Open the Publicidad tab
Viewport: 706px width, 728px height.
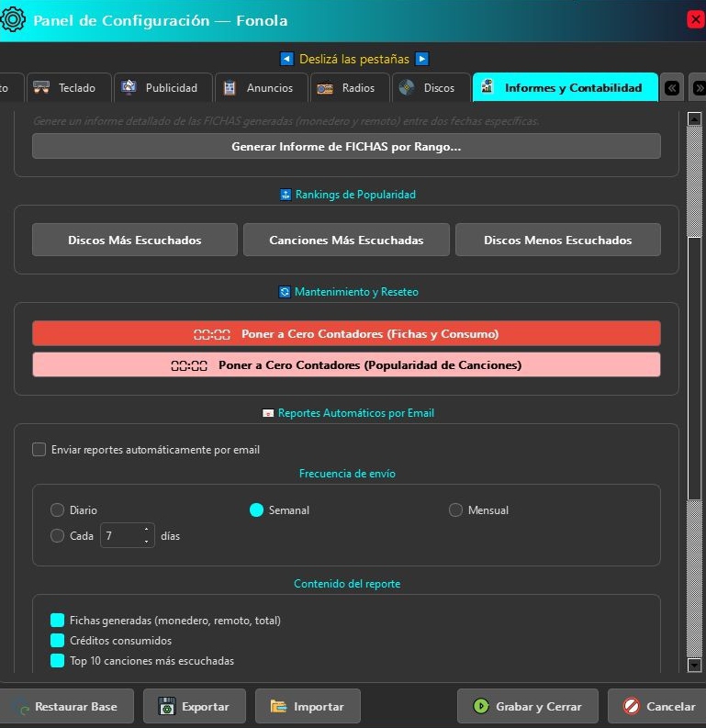(x=162, y=87)
